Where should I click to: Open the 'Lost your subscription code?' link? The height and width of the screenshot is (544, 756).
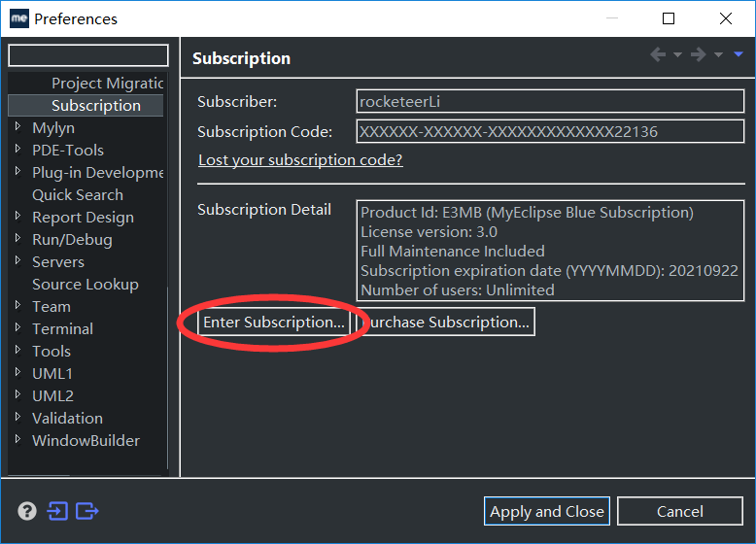[x=300, y=160]
